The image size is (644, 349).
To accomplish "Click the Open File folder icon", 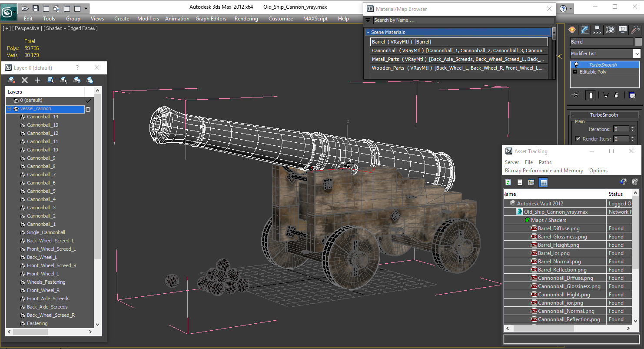I will tap(25, 8).
